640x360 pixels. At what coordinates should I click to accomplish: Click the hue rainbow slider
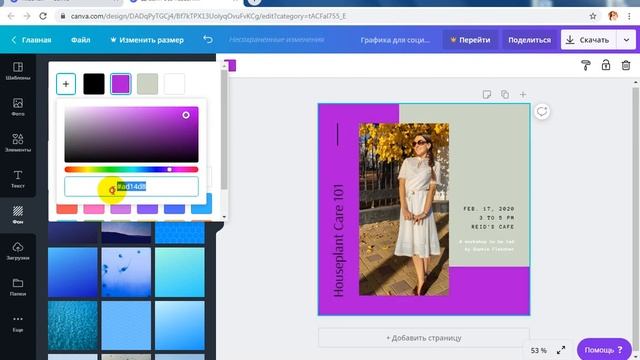coord(131,169)
